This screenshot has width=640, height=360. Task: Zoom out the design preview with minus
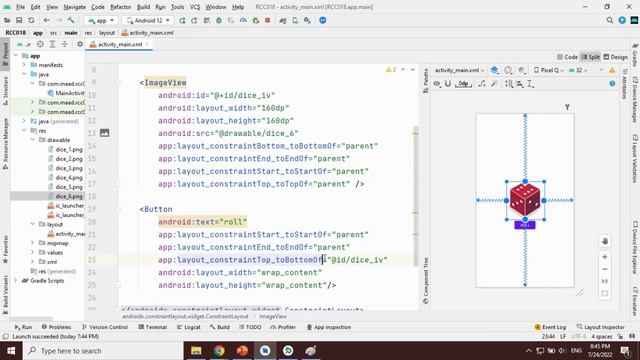point(605,269)
